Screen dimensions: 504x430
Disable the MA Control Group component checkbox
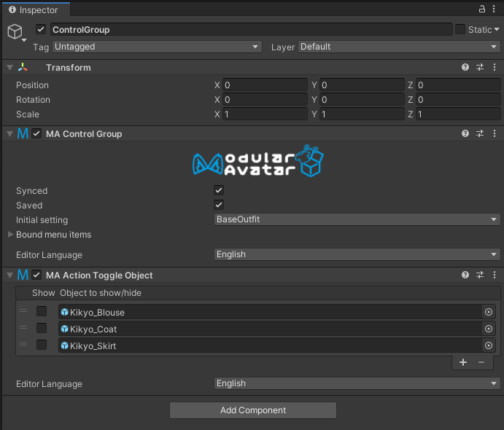point(36,133)
